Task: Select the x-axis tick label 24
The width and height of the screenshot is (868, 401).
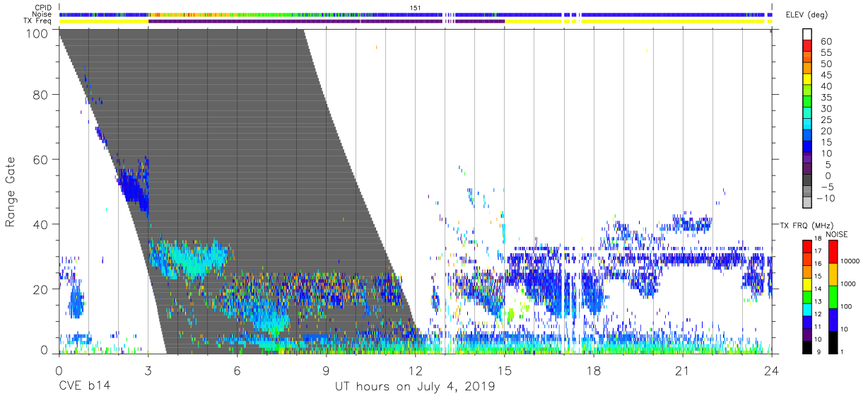Action: click(x=772, y=371)
